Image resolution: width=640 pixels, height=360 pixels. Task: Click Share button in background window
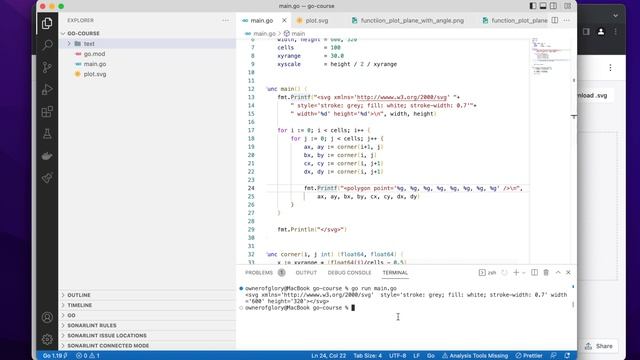[599, 346]
